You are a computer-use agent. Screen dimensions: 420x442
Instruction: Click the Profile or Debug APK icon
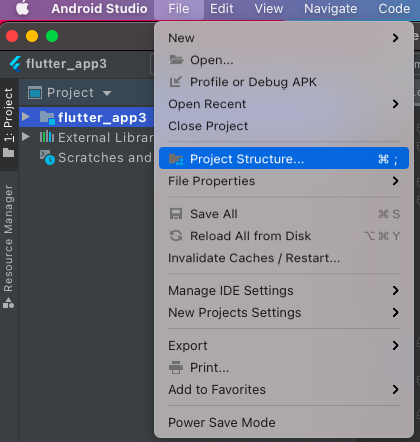[176, 82]
